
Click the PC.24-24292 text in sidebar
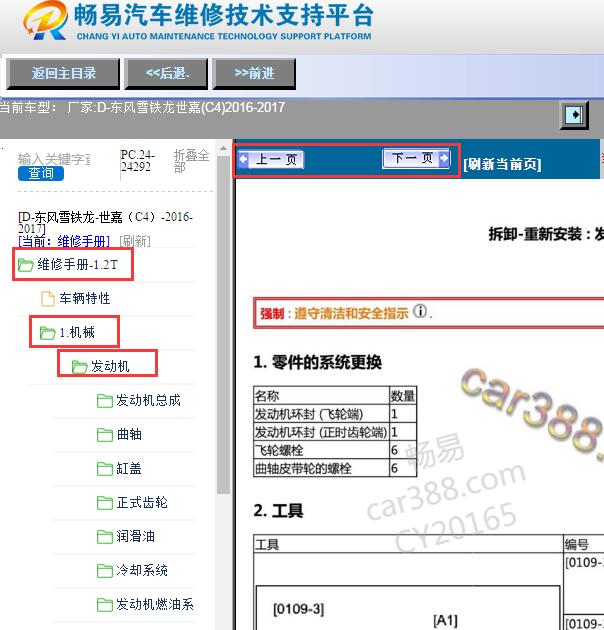137,160
